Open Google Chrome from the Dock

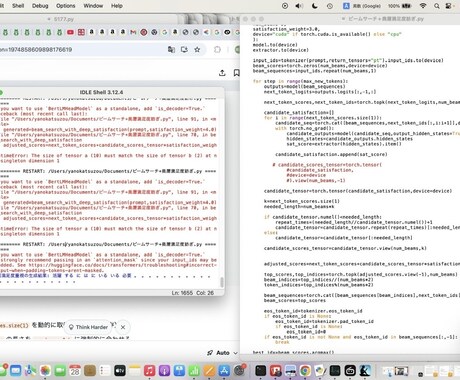(x=305, y=370)
